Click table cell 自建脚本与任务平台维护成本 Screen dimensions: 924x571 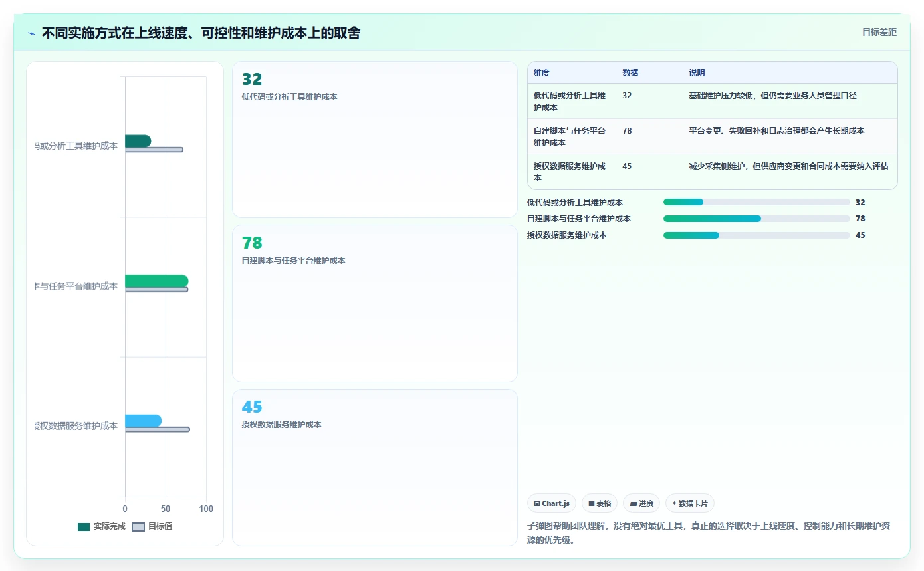click(x=570, y=136)
